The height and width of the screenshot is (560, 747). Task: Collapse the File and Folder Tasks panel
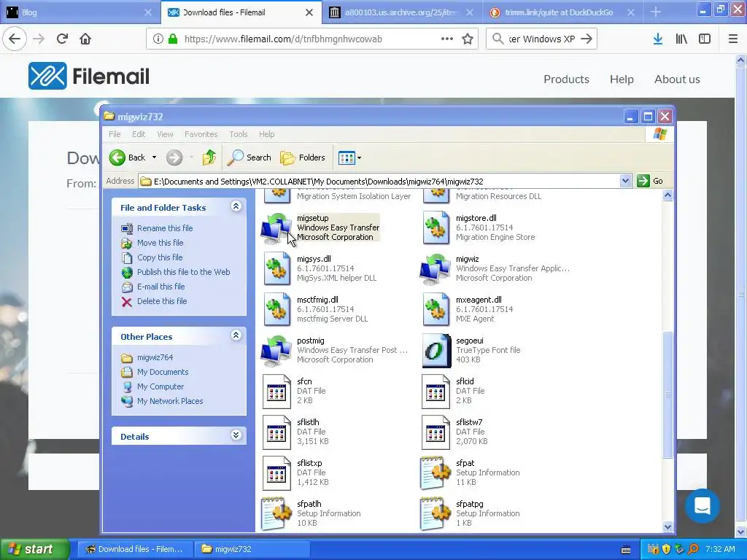[x=236, y=206]
